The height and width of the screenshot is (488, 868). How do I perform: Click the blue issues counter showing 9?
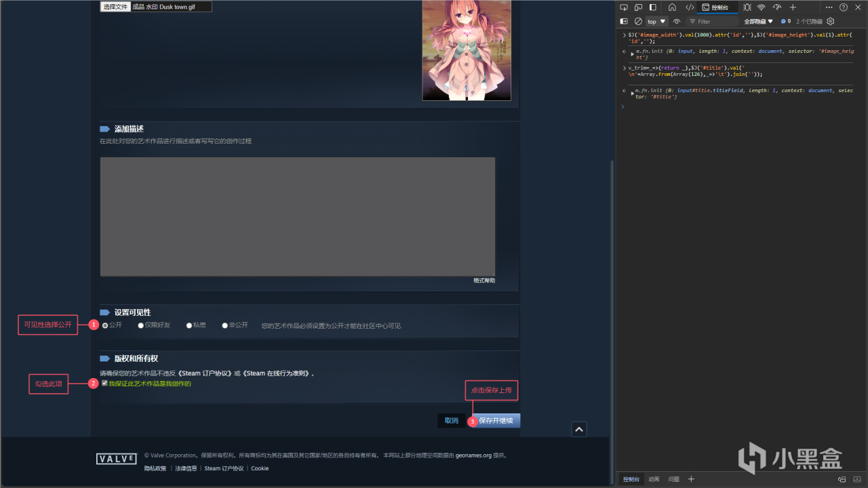(786, 22)
